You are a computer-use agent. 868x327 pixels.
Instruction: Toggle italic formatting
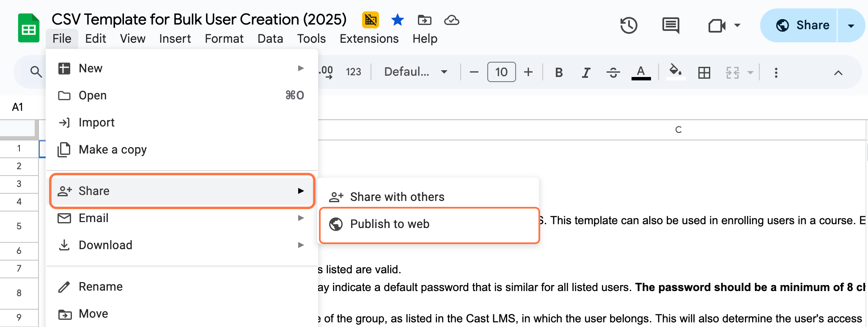[586, 72]
